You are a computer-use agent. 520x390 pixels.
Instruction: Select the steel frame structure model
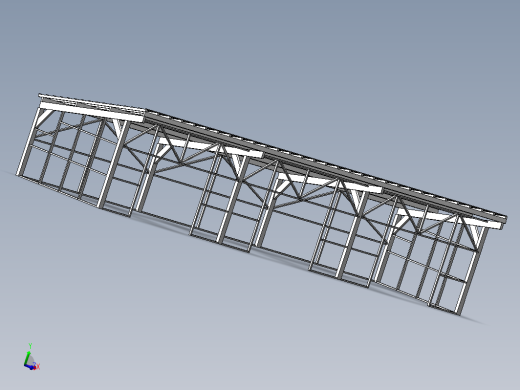pos(262,204)
